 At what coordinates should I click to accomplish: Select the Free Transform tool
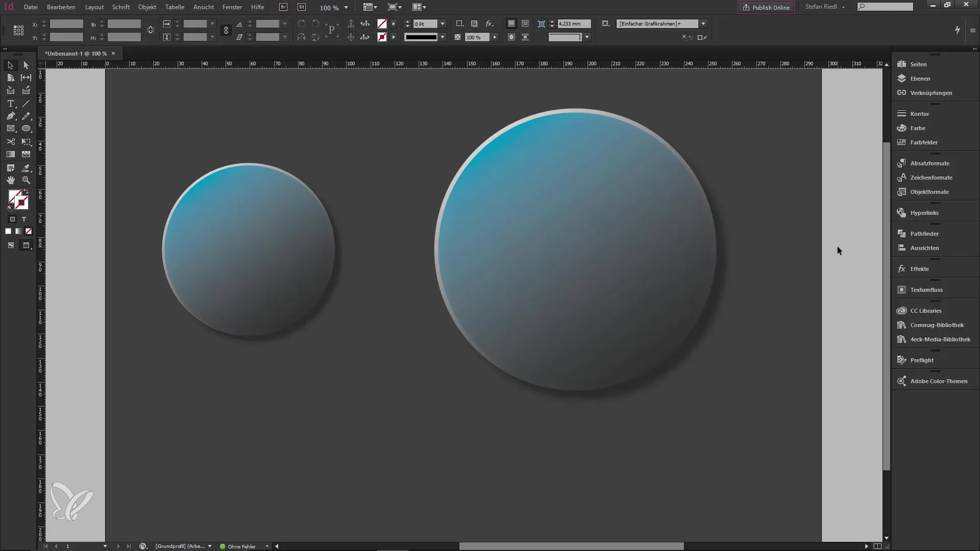point(26,142)
